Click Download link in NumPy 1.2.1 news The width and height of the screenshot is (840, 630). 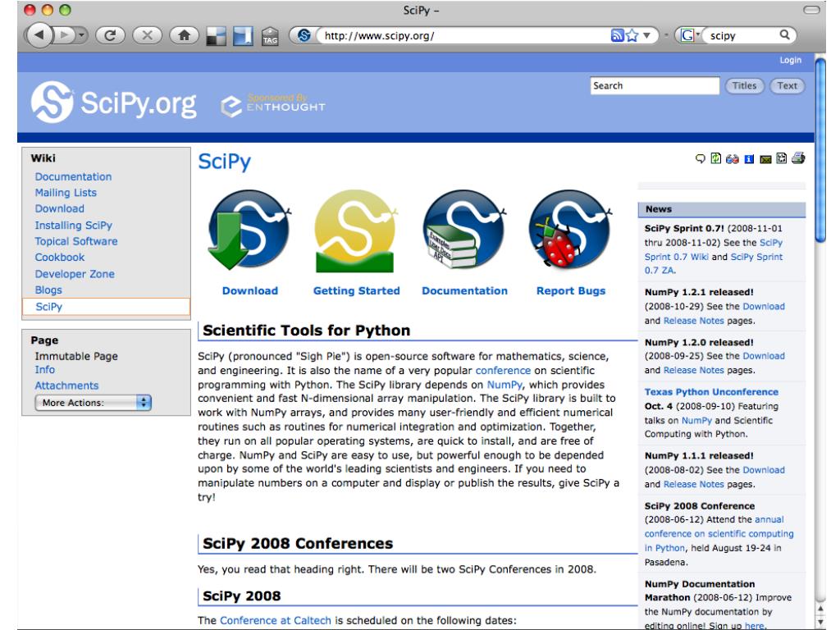(764, 307)
